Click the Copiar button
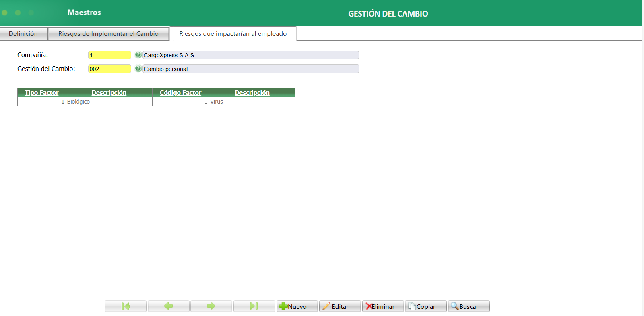The image size is (644, 316). coord(426,306)
